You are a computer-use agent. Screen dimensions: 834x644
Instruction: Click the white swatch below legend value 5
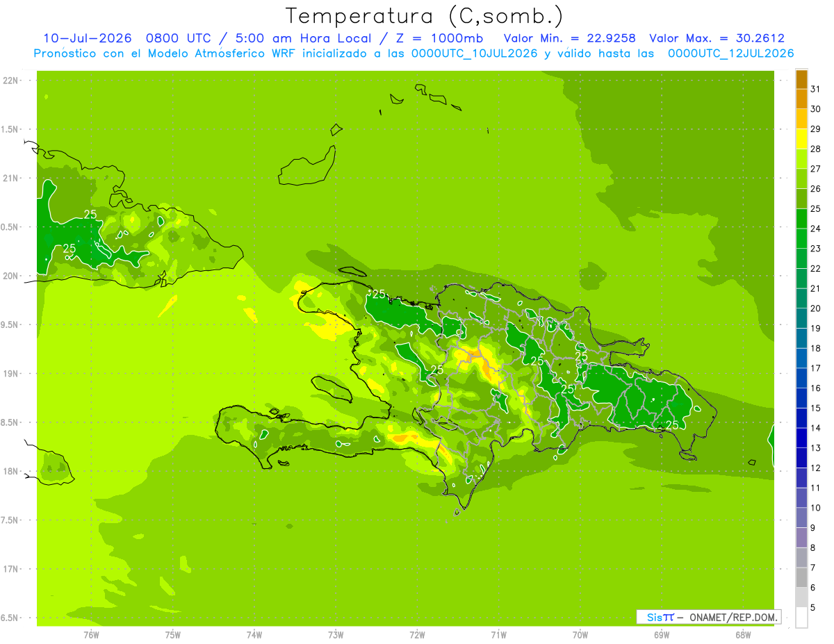coord(801,618)
